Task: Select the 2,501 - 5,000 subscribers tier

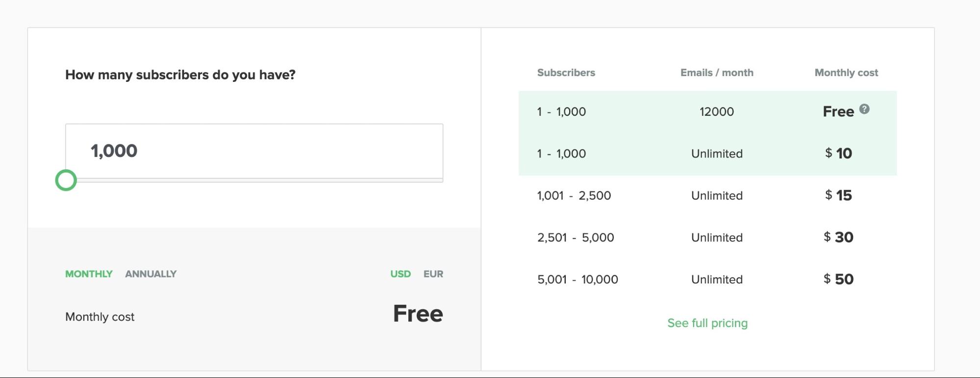Action: point(575,238)
